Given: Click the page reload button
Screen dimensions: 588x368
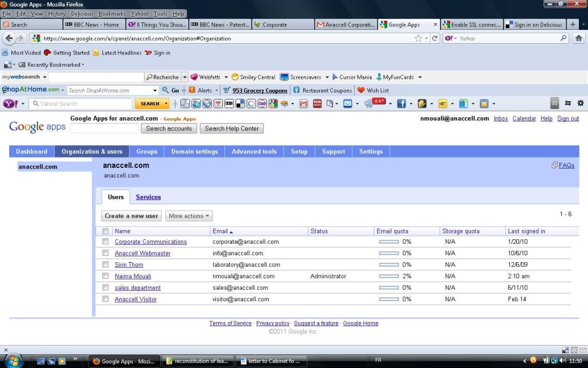Looking at the screenshot, I should click(435, 39).
